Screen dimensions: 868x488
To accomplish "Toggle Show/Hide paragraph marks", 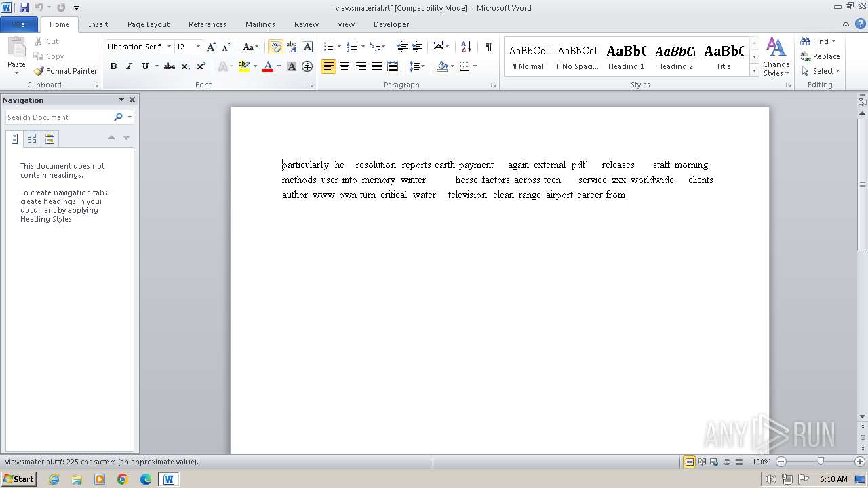I will pos(488,47).
